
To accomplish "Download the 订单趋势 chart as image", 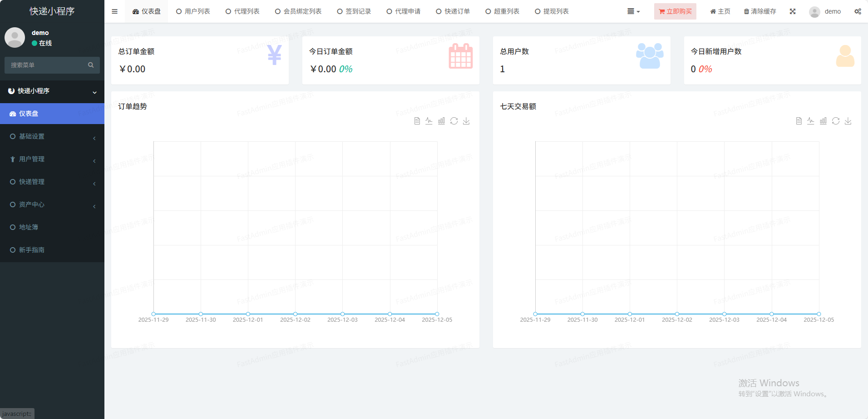I will pyautogui.click(x=466, y=121).
